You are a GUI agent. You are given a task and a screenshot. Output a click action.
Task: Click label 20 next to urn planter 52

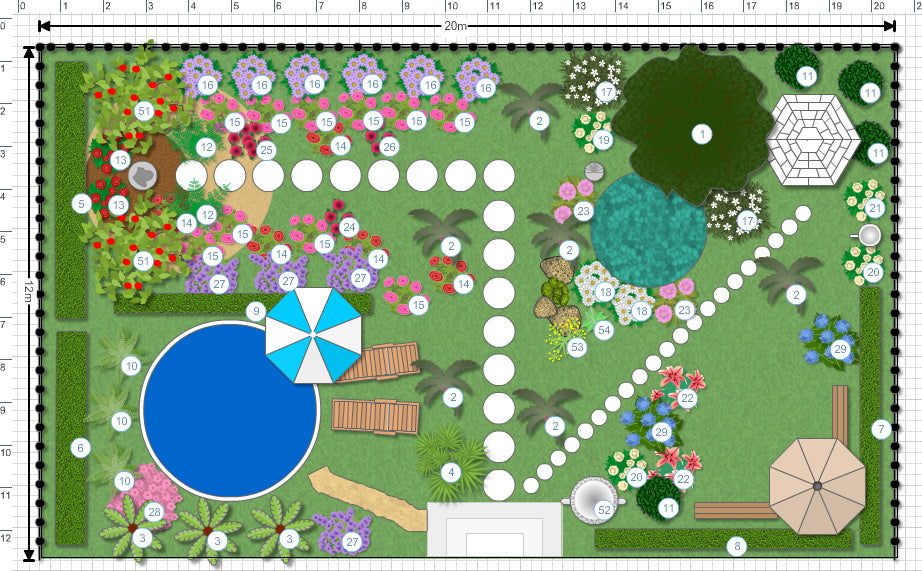tap(636, 477)
